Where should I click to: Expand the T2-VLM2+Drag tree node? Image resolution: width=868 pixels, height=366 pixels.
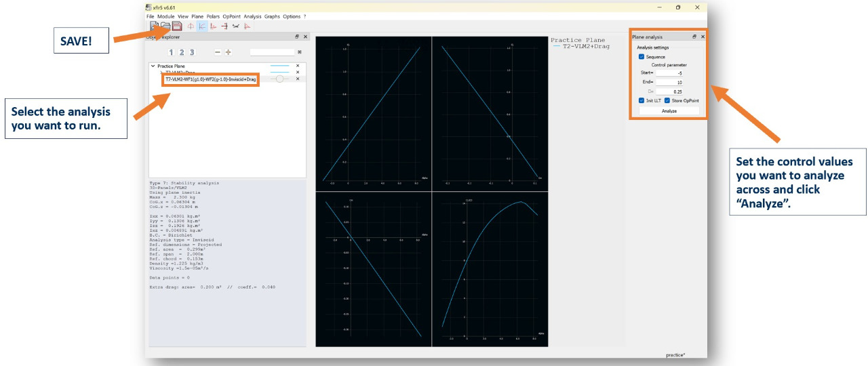[x=161, y=72]
